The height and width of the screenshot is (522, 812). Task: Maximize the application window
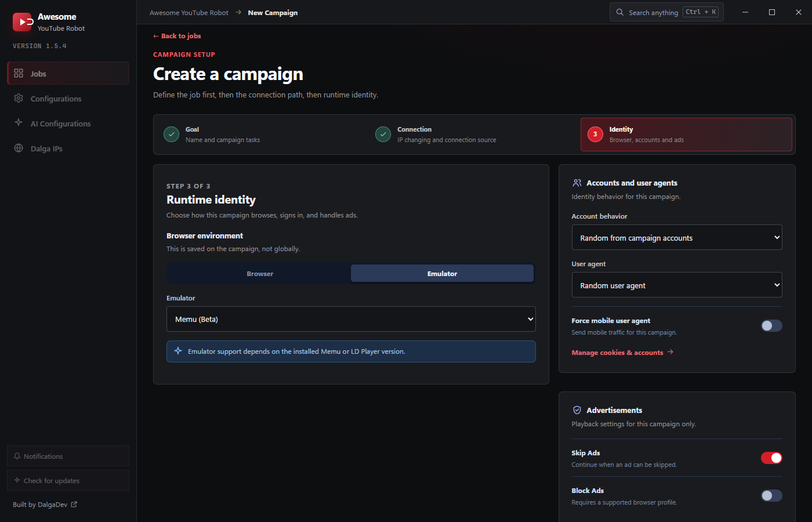pyautogui.click(x=772, y=12)
